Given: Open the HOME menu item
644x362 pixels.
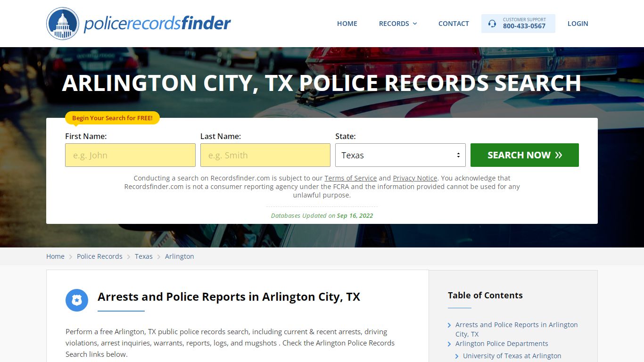Looking at the screenshot, I should point(347,24).
